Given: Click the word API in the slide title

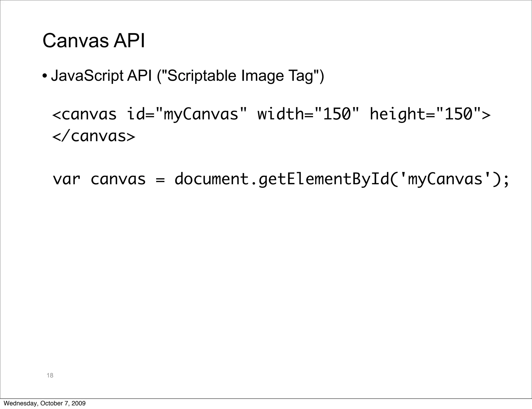Looking at the screenshot, I should pos(129,41).
